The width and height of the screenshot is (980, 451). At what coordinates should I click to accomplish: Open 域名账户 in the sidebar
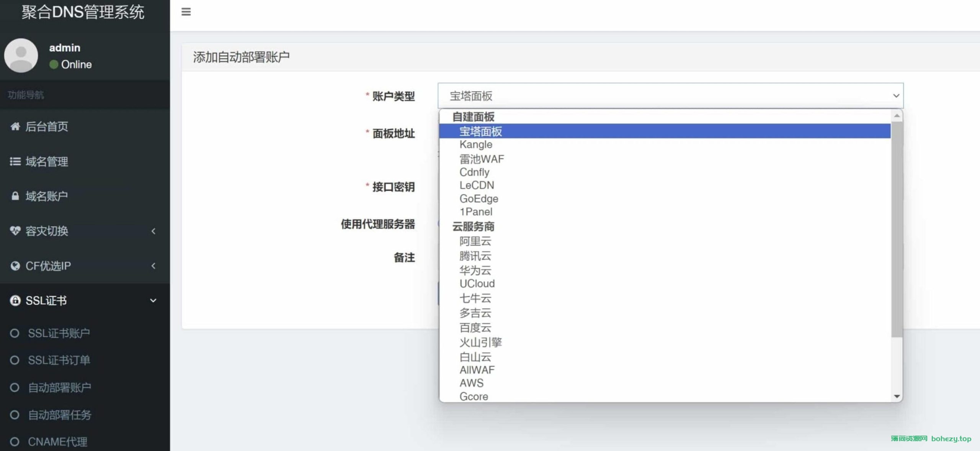coord(85,196)
